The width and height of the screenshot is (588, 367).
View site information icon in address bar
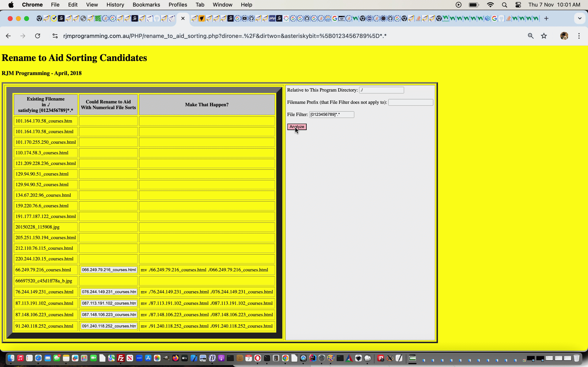click(x=55, y=36)
